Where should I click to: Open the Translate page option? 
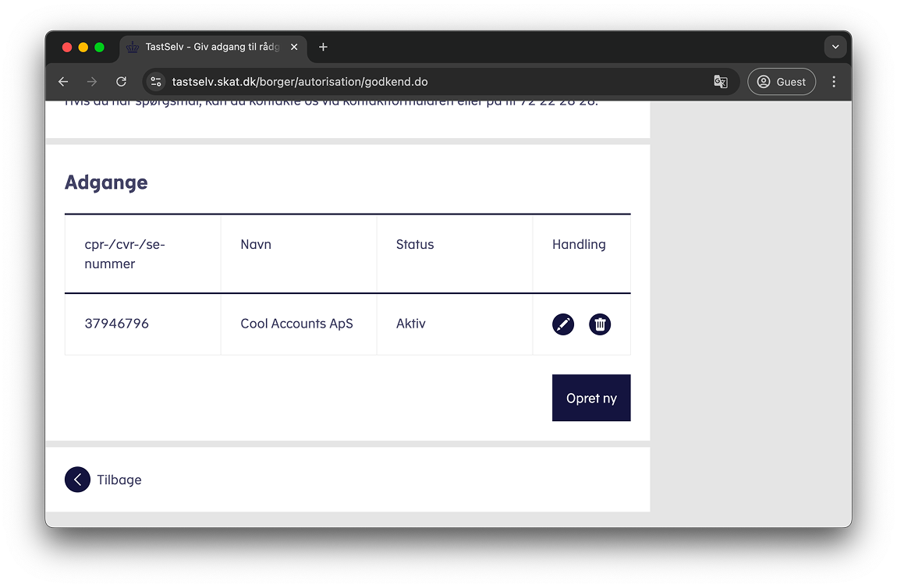721,82
